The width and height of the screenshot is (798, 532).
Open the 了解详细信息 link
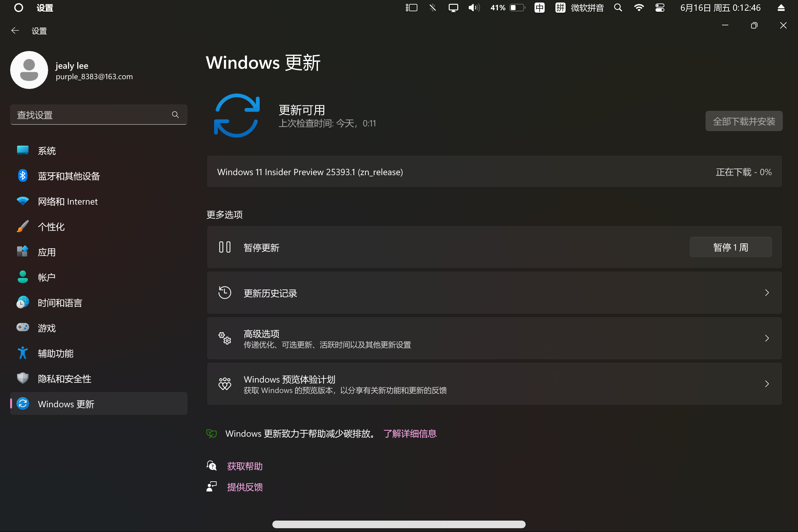point(410,434)
